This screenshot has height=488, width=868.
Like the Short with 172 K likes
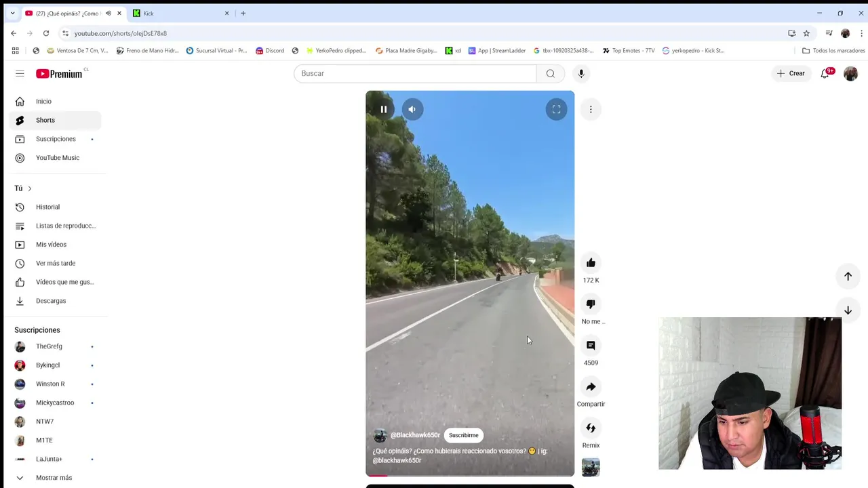(x=591, y=263)
